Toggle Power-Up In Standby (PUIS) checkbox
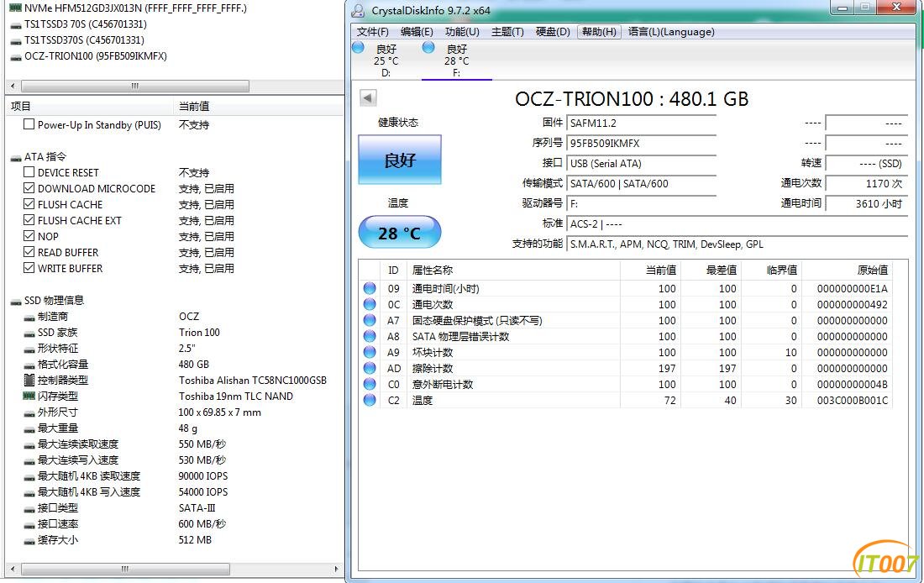 tap(29, 124)
